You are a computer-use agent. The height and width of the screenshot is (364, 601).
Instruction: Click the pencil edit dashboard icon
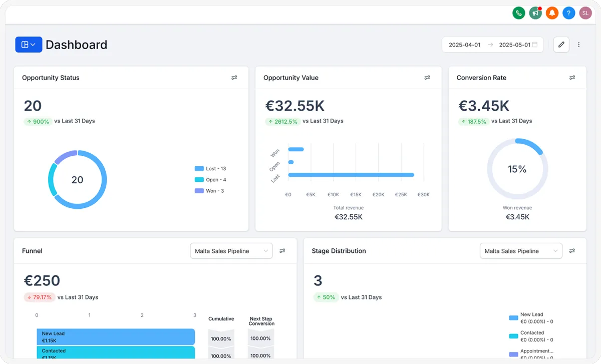pyautogui.click(x=561, y=45)
